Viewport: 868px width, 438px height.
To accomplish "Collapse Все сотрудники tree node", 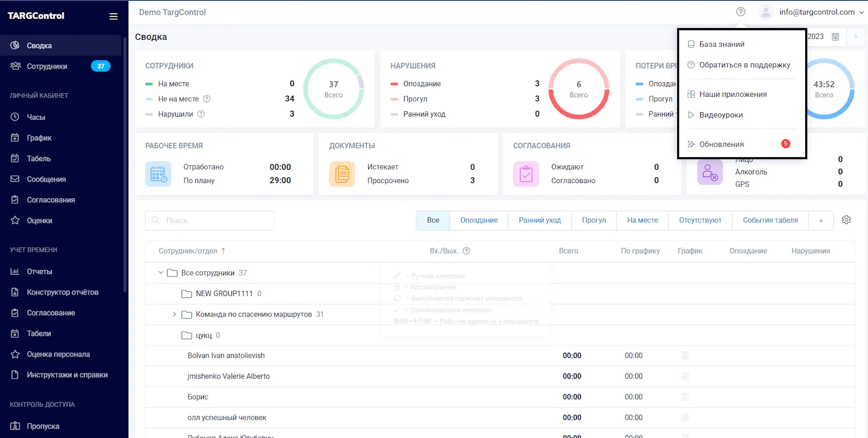I will (x=160, y=273).
